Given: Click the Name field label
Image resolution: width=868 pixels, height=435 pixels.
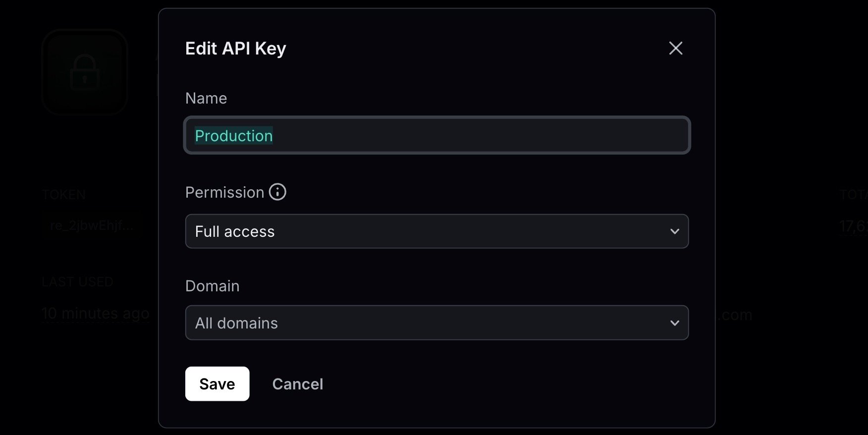Looking at the screenshot, I should [x=206, y=98].
